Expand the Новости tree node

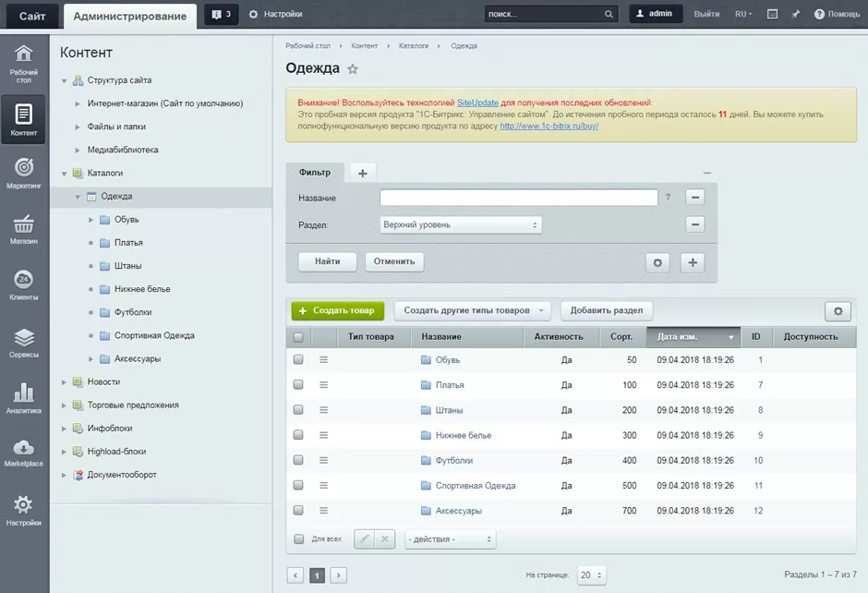[x=65, y=382]
